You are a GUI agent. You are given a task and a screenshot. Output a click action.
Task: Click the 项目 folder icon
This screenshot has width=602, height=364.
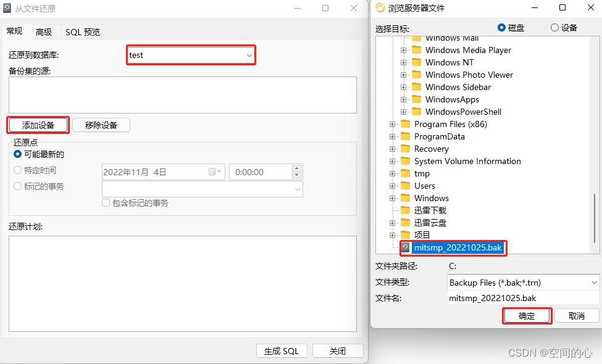coord(406,234)
